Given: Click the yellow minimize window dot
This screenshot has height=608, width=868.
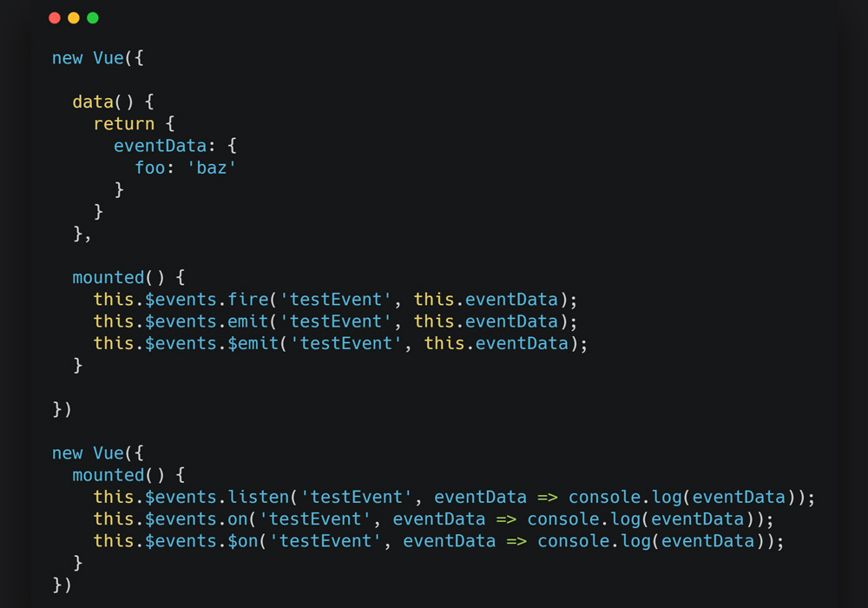Looking at the screenshot, I should pyautogui.click(x=74, y=18).
